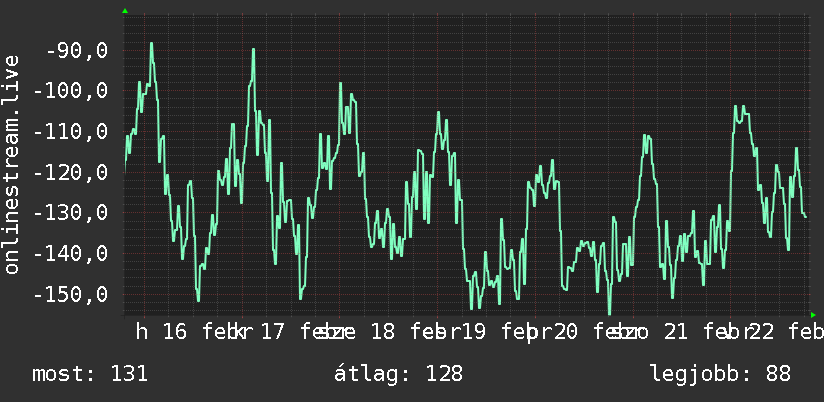Click the -130,0 y-axis label

tap(71, 213)
